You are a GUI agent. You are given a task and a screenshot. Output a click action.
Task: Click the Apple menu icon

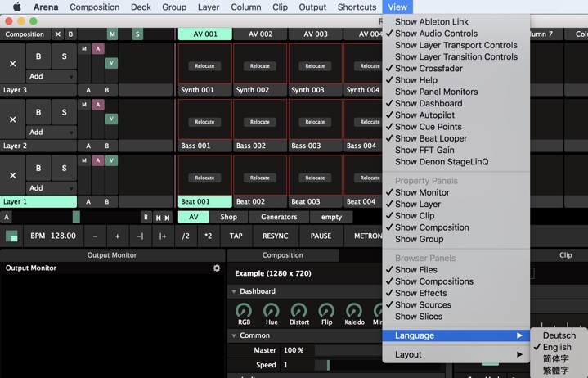pos(16,7)
